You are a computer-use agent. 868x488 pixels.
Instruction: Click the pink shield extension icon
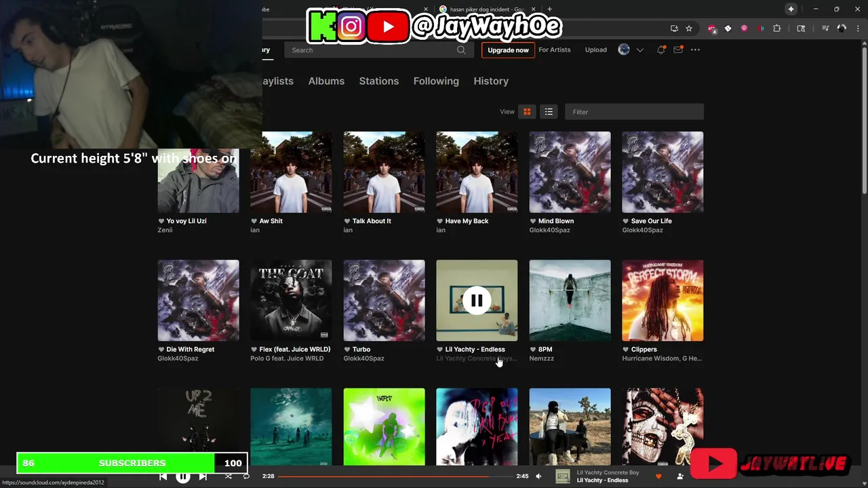(x=744, y=28)
